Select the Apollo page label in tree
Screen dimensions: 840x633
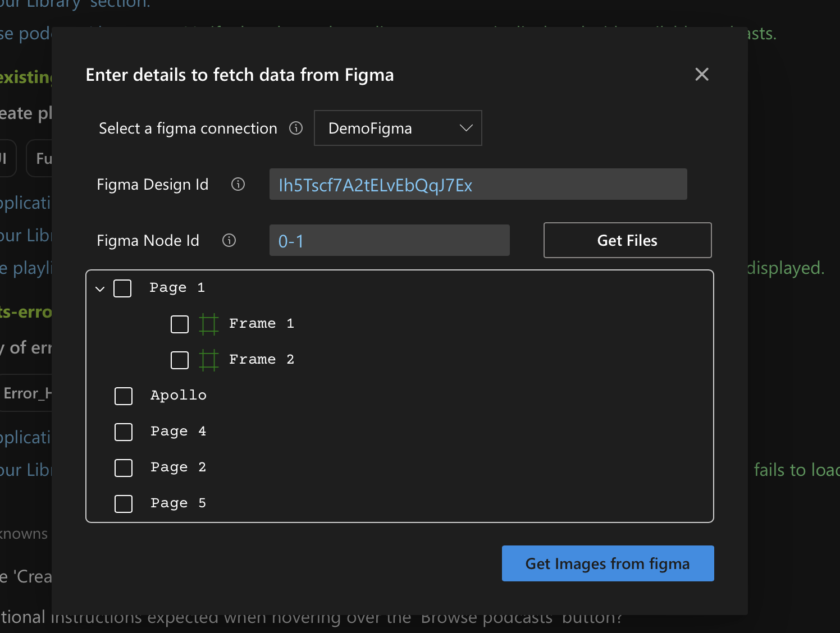179,396
